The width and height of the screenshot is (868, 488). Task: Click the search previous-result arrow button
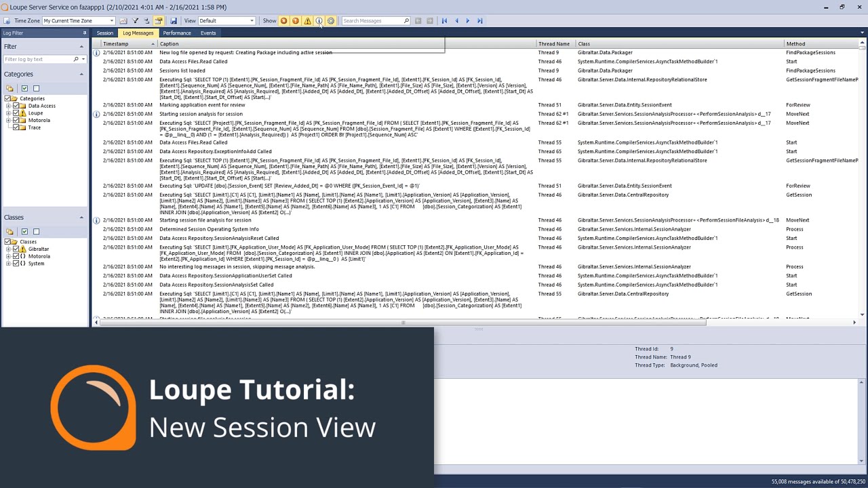418,21
